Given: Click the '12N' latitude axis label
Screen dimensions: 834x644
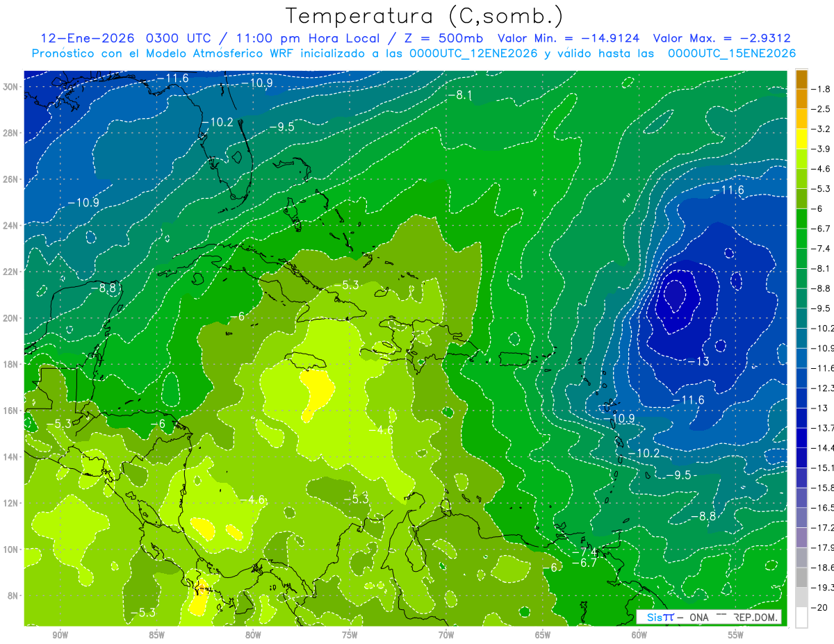Looking at the screenshot, I should pos(10,503).
